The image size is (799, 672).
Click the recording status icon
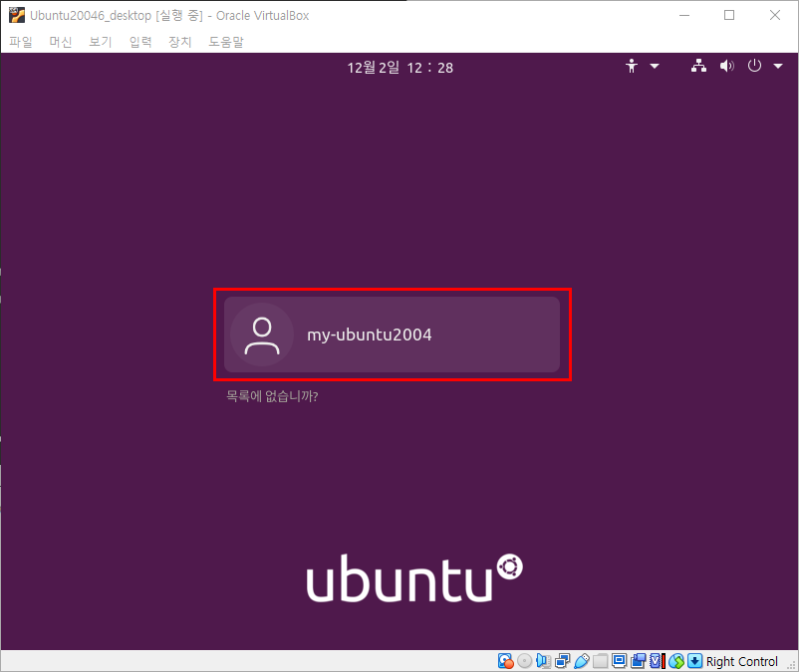[638, 661]
